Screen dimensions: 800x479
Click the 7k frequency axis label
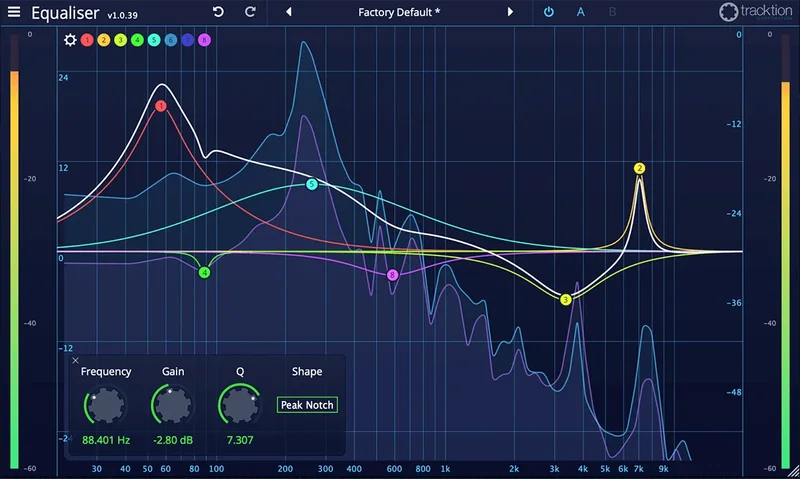[x=639, y=469]
